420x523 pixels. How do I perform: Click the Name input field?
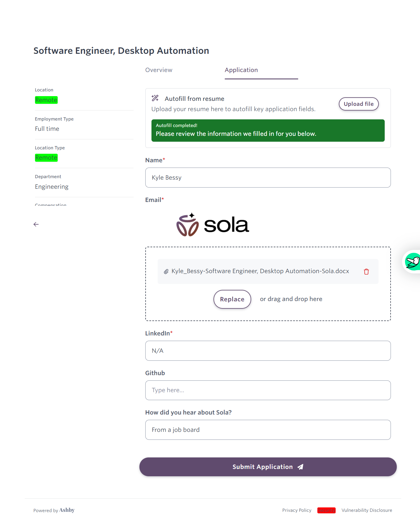coord(268,178)
